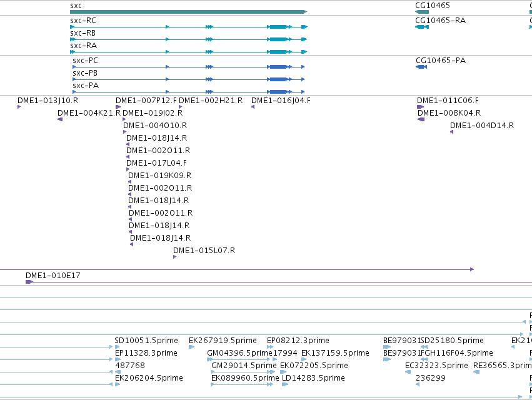
Task: Select the LD14283.5prime EST label
Action: [313, 378]
